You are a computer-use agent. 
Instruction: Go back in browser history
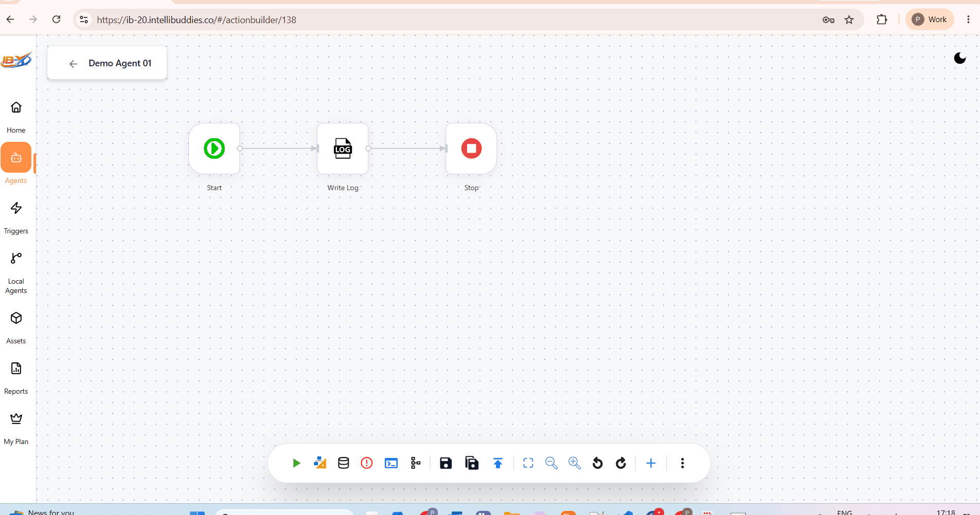point(10,20)
